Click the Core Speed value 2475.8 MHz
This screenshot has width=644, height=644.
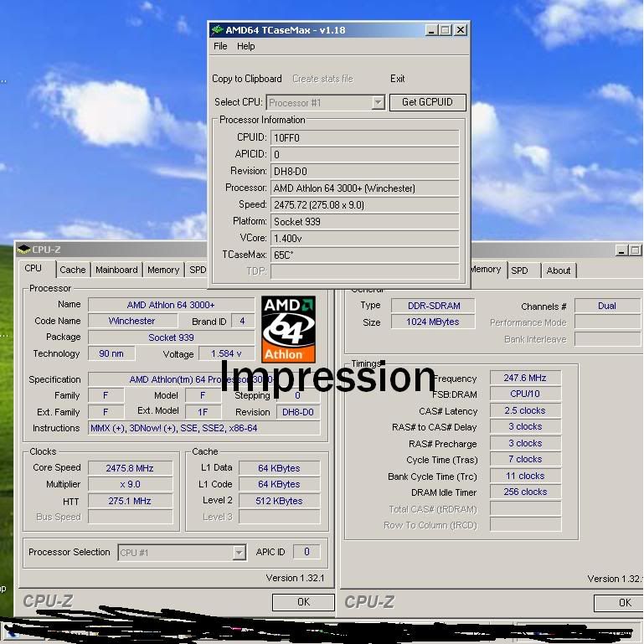click(x=130, y=468)
